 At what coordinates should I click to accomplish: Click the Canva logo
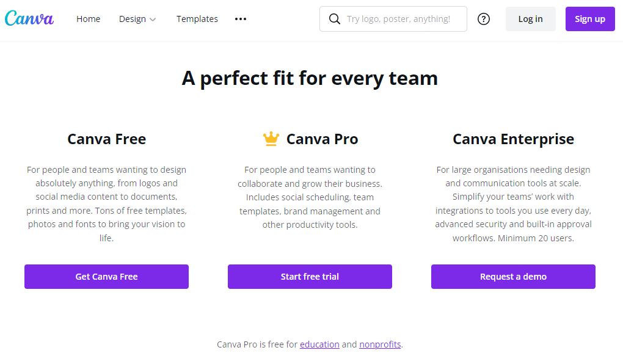tap(29, 18)
